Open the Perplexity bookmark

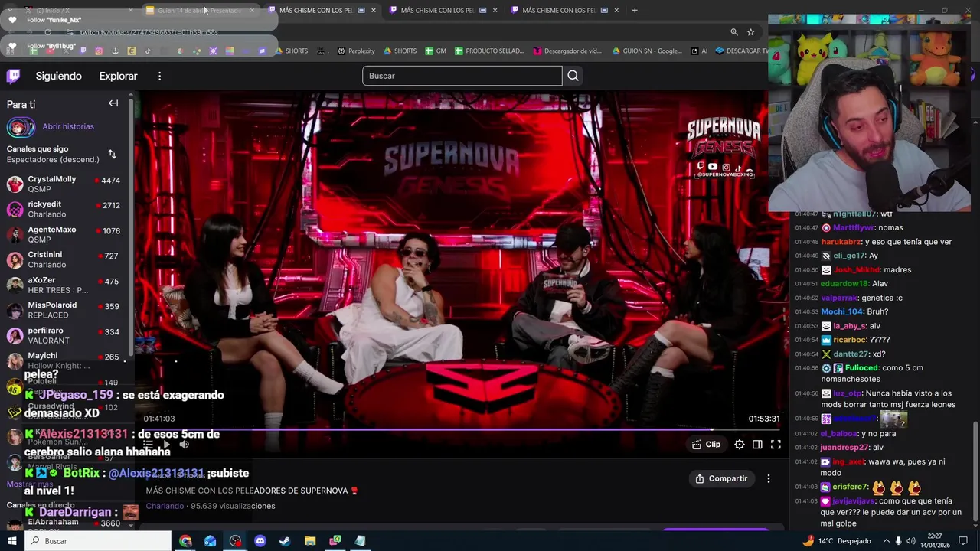[x=356, y=51]
